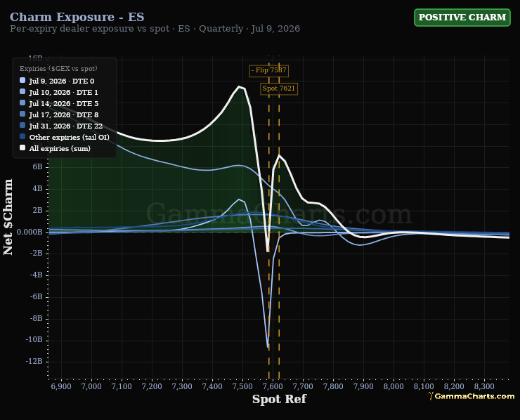Image resolution: width=520 pixels, height=420 pixels.
Task: Click the white sum line's highest peak
Action: [x=239, y=87]
